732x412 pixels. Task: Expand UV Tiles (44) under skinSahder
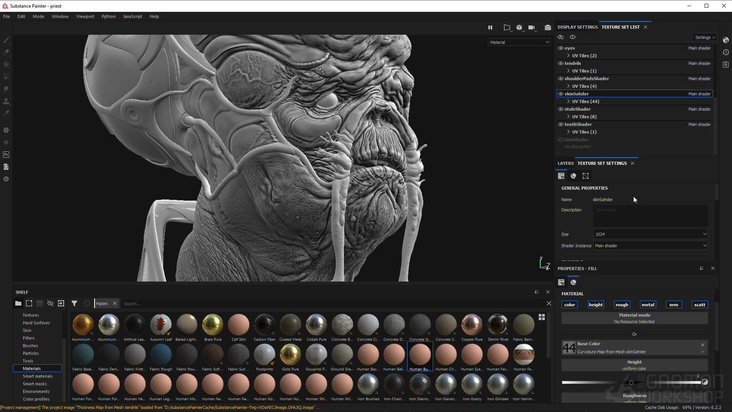(x=568, y=101)
